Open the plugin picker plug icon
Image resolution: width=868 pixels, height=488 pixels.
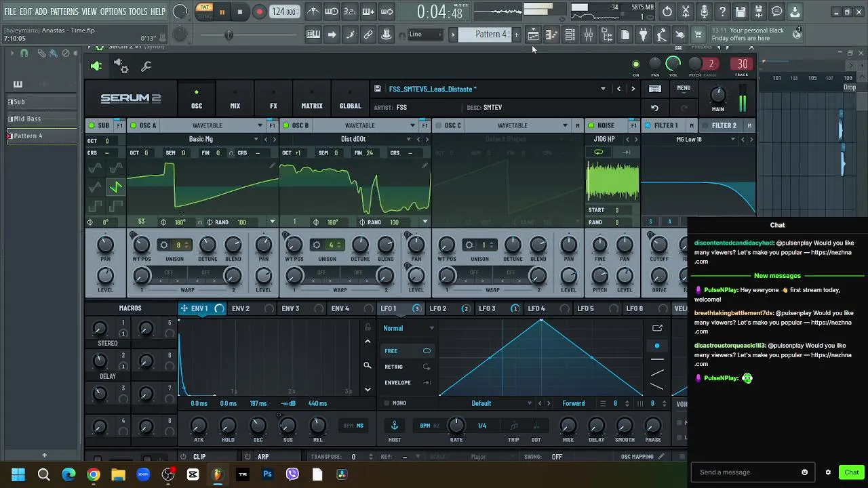[644, 35]
